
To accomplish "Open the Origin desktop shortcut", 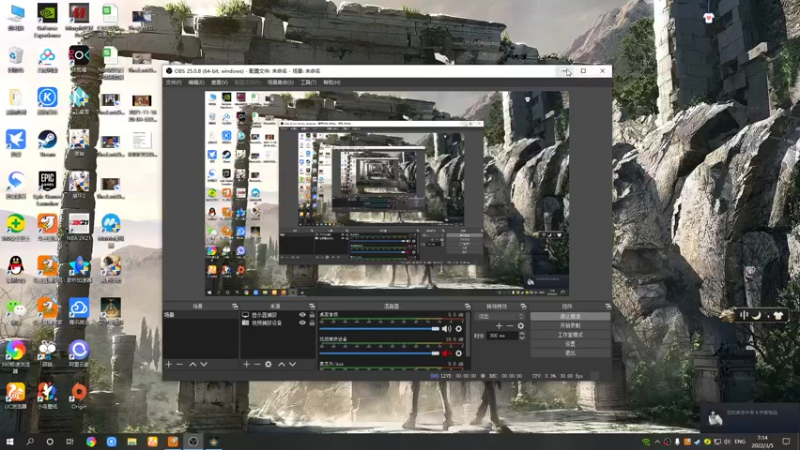I will click(79, 395).
